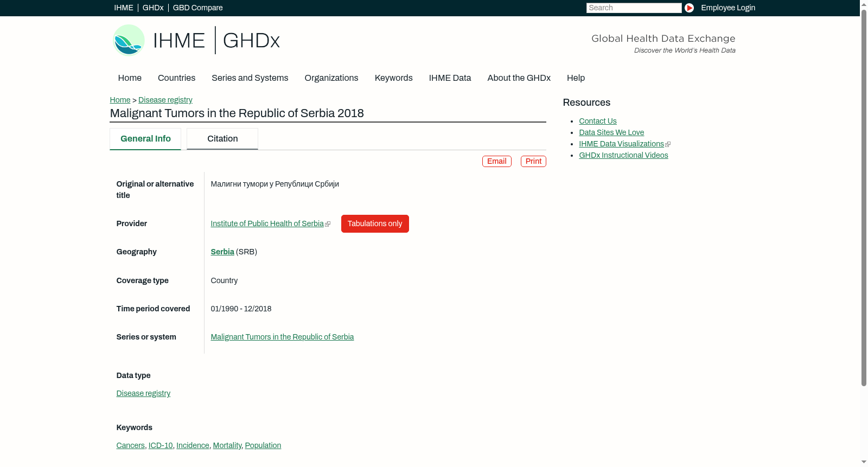
Task: Open the Cancers keyword link
Action: 130,445
